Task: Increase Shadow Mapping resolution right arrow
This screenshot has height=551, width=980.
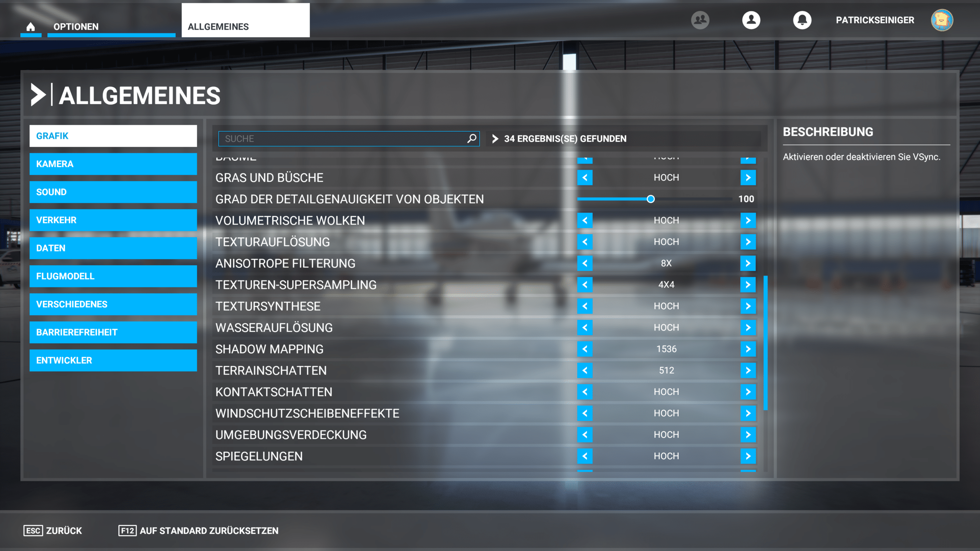Action: coord(748,349)
